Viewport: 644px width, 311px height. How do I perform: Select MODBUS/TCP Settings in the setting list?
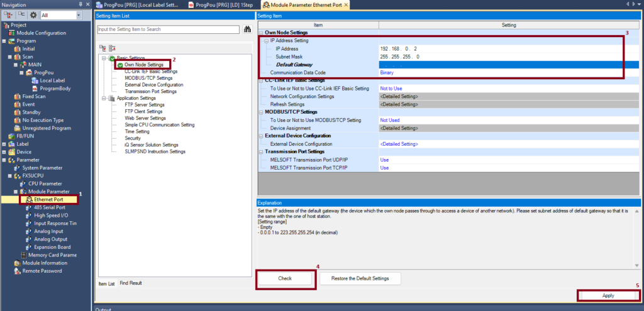tap(148, 78)
